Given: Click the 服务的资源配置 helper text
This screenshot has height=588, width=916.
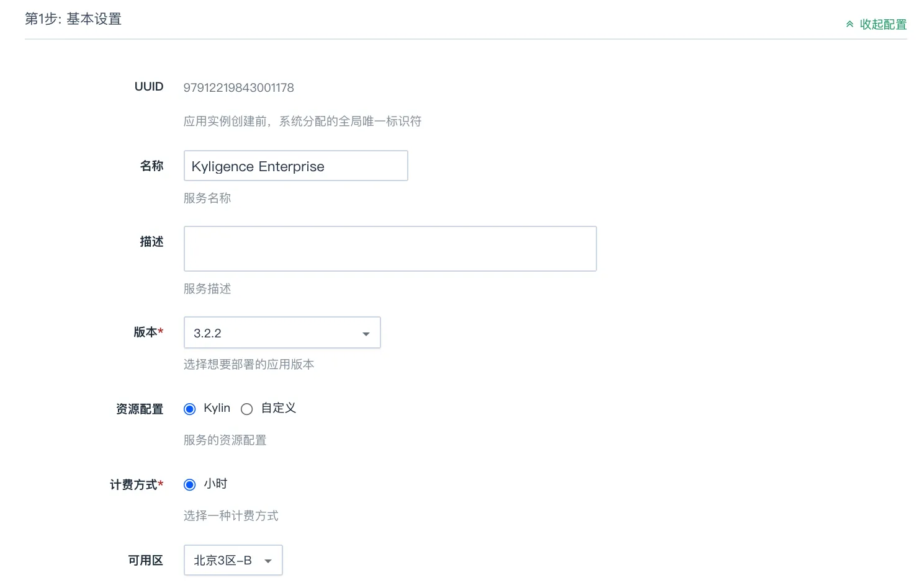Looking at the screenshot, I should [x=225, y=440].
